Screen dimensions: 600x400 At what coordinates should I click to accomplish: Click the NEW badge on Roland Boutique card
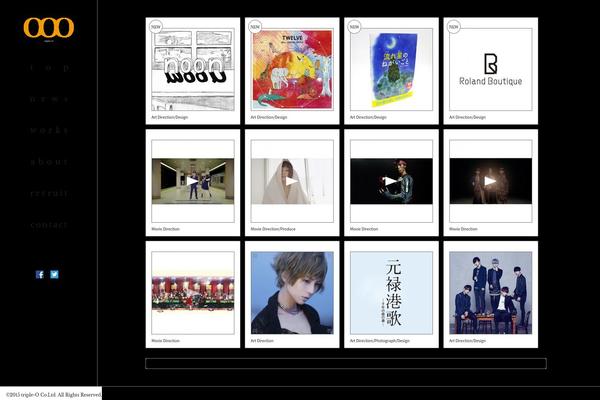[453, 27]
